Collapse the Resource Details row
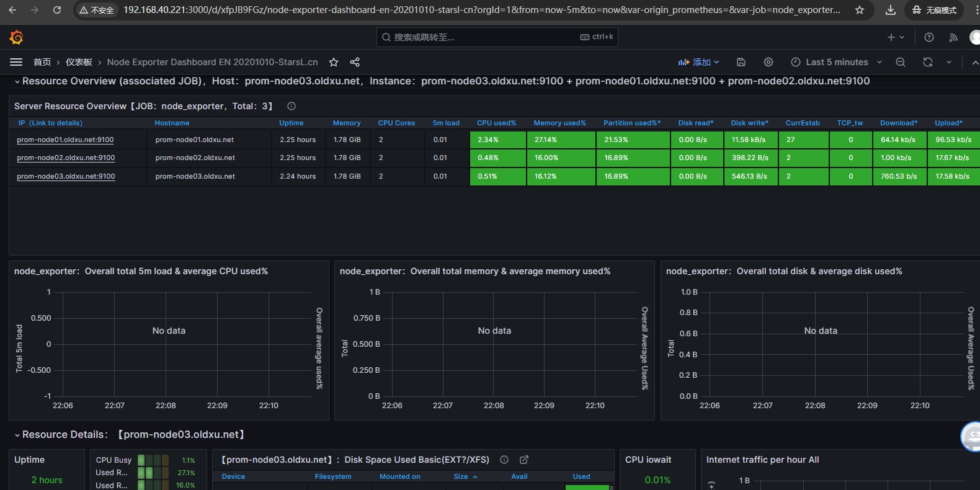Screen dimensions: 980x490 pos(17,435)
